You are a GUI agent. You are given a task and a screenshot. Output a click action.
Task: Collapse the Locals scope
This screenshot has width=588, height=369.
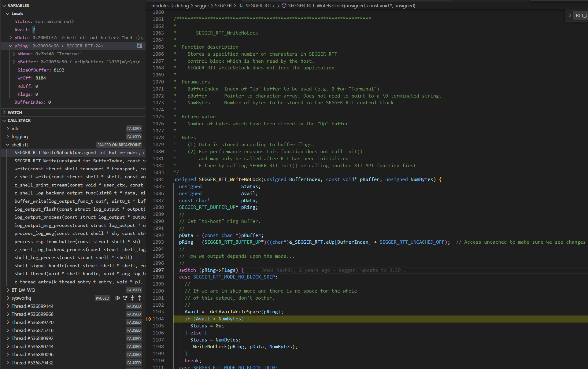coord(8,13)
